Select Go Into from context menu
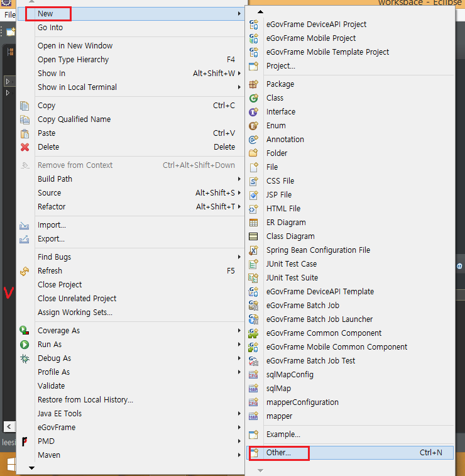This screenshot has width=465, height=476. [131, 28]
